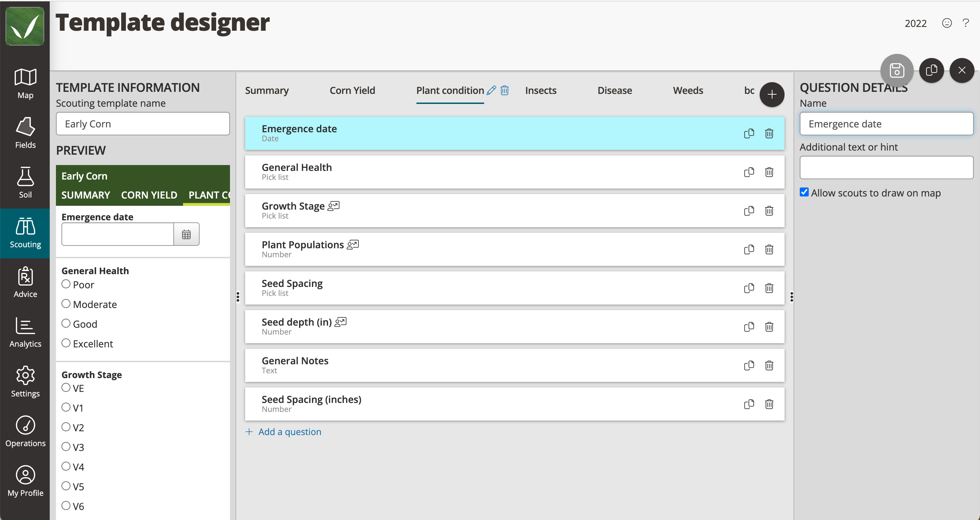This screenshot has width=980, height=520.
Task: Click the delete icon for Seed Spacing question
Action: coord(769,287)
